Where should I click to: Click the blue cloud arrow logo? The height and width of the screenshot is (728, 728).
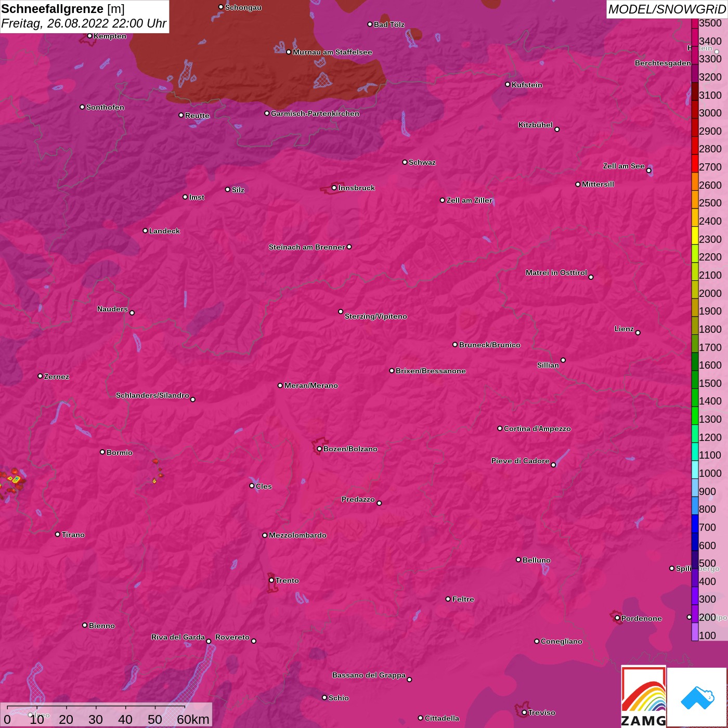pyautogui.click(x=697, y=697)
